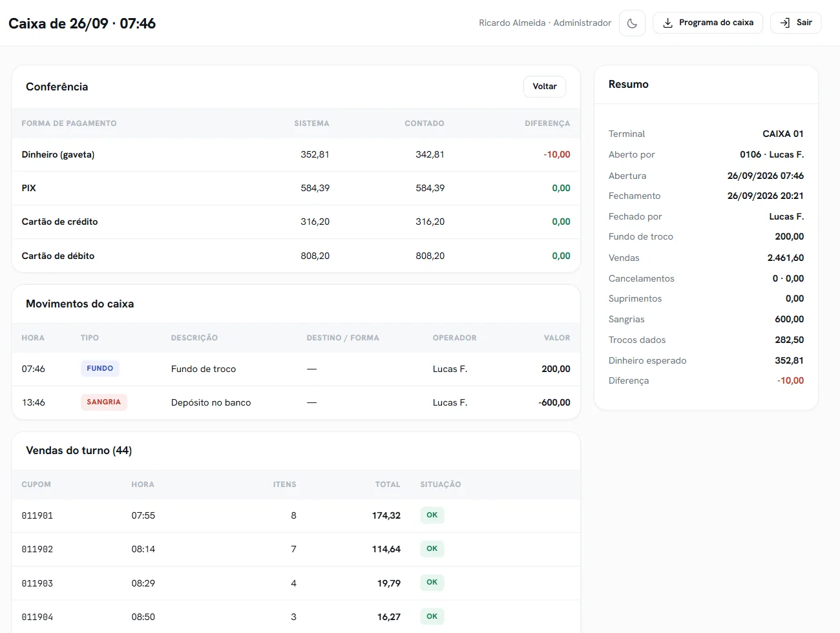840x633 pixels.
Task: Click the OK badge on cupom 011902
Action: [x=432, y=549]
